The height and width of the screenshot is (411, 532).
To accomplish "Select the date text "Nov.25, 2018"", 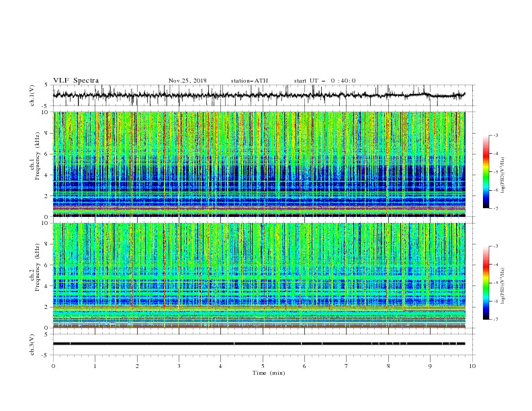I will click(187, 81).
